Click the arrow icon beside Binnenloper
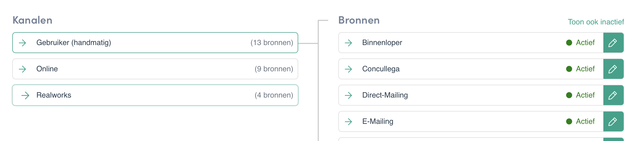Viewport: 644px width, 141px height. point(348,43)
